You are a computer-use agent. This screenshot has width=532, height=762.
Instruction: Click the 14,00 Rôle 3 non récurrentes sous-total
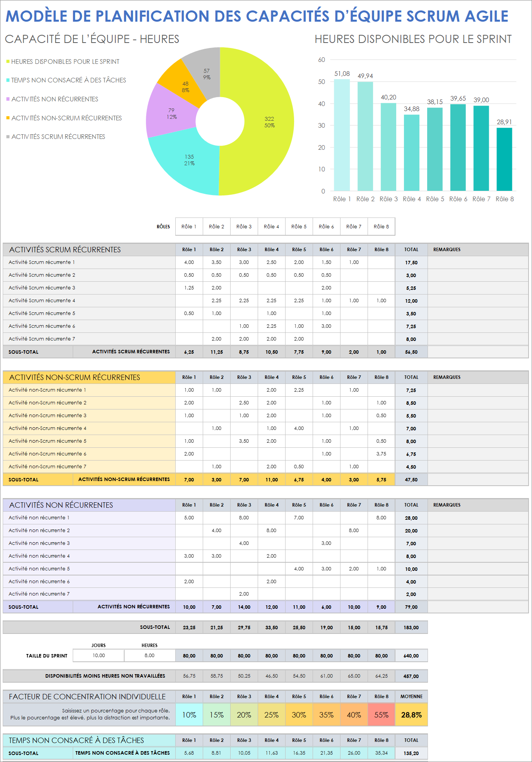click(244, 607)
